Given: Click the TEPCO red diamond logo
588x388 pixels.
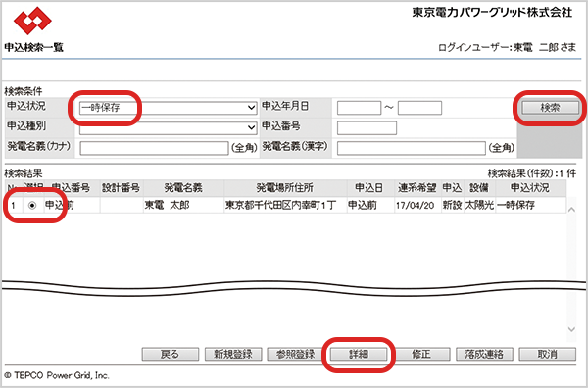Looking at the screenshot, I should (x=32, y=21).
